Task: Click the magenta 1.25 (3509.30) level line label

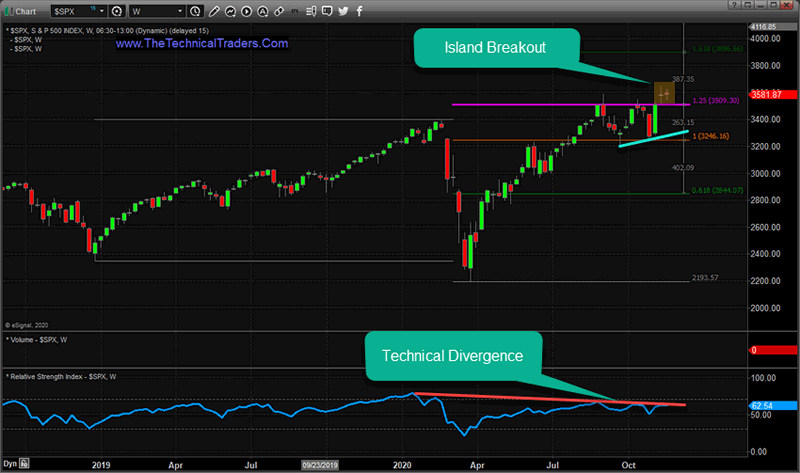Action: point(712,101)
